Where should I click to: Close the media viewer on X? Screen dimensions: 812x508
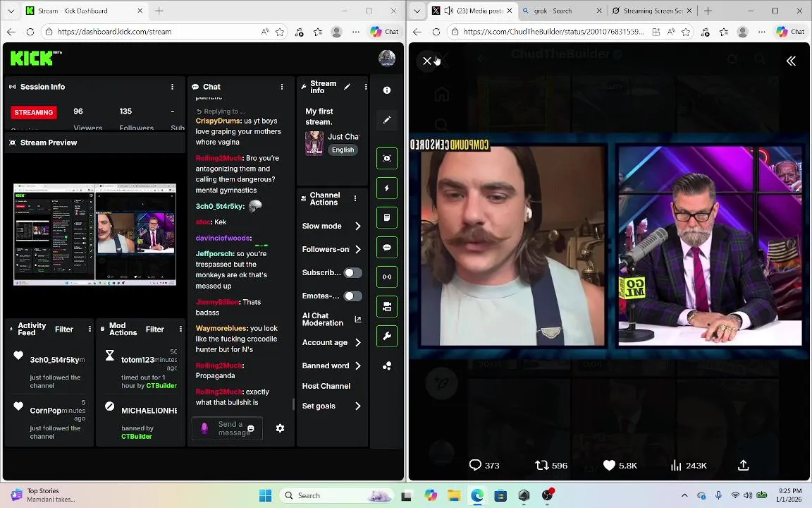tap(426, 61)
